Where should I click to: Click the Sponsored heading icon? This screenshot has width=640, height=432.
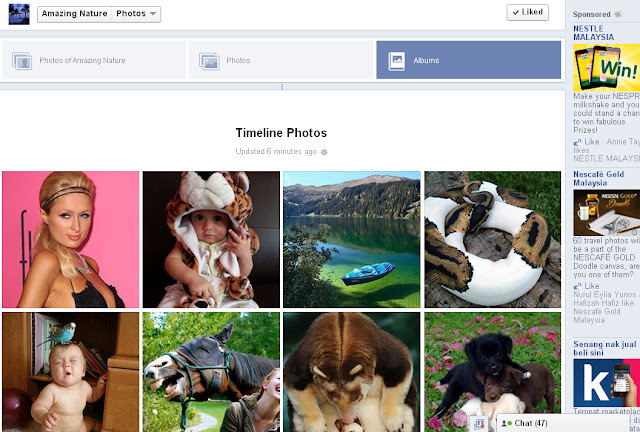pos(618,15)
